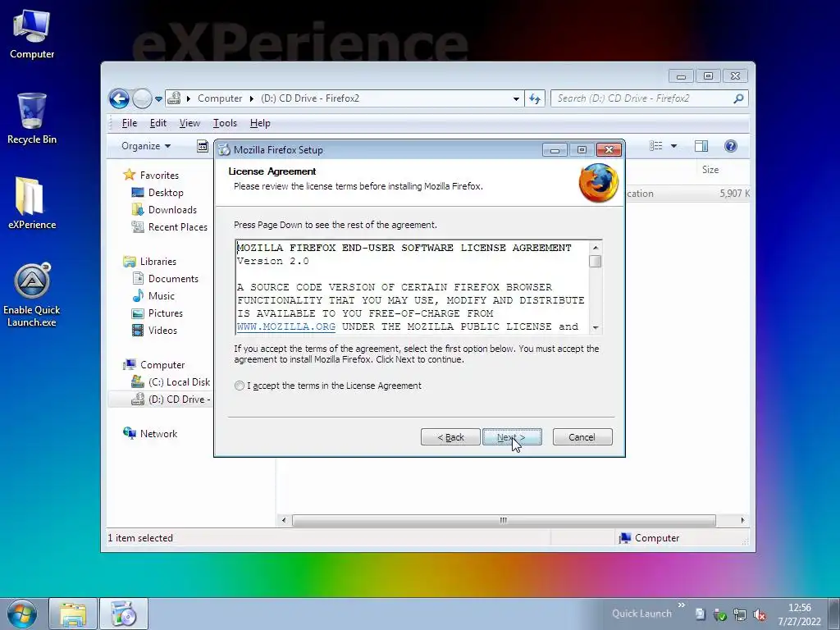Click the network tray icon
The image size is (840, 630).
pos(740,615)
